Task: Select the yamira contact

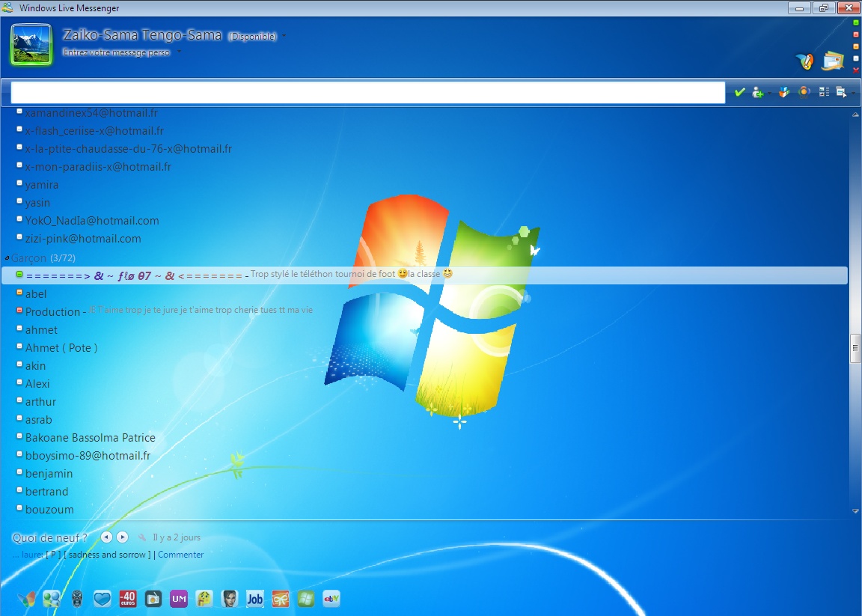Action: click(x=41, y=185)
